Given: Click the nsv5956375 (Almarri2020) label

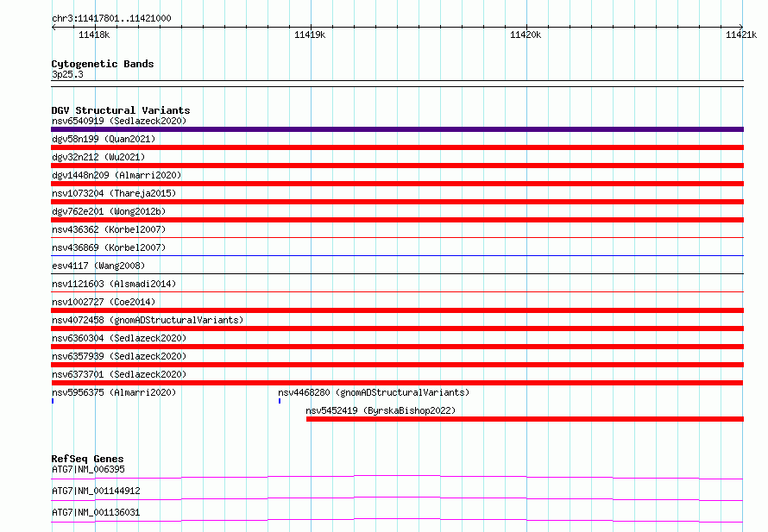Looking at the screenshot, I should point(114,392).
